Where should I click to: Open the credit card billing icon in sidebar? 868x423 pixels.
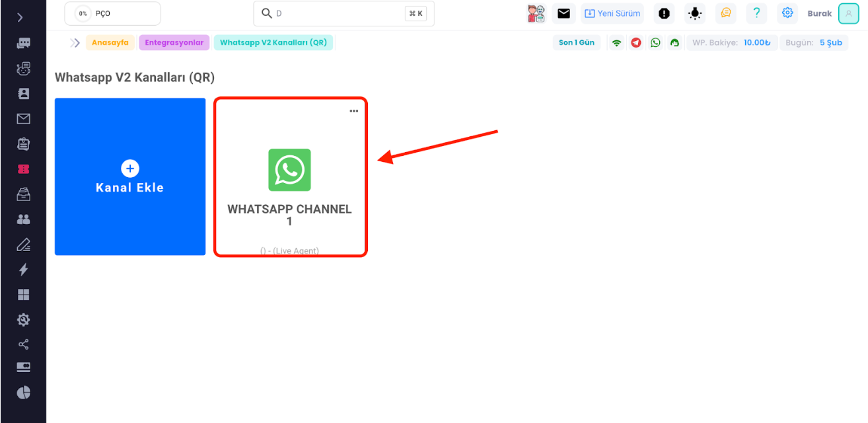[24, 367]
